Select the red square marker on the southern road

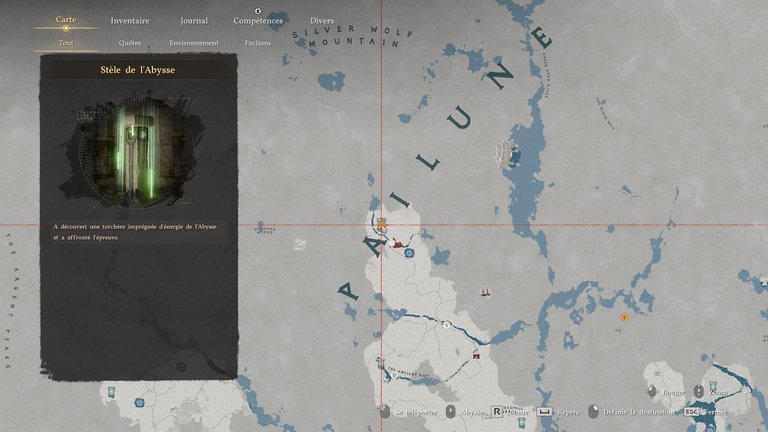pos(477,355)
